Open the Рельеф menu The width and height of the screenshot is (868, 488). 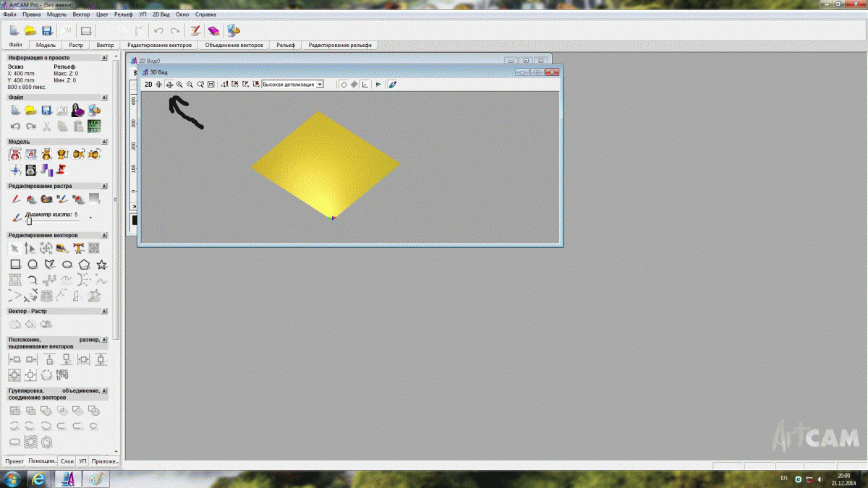[125, 14]
